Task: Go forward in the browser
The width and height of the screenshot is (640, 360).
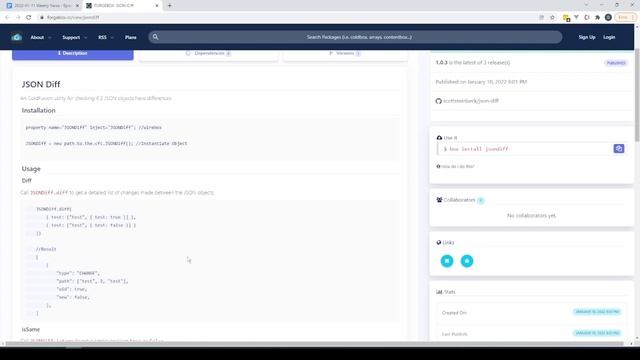Action: [x=18, y=18]
